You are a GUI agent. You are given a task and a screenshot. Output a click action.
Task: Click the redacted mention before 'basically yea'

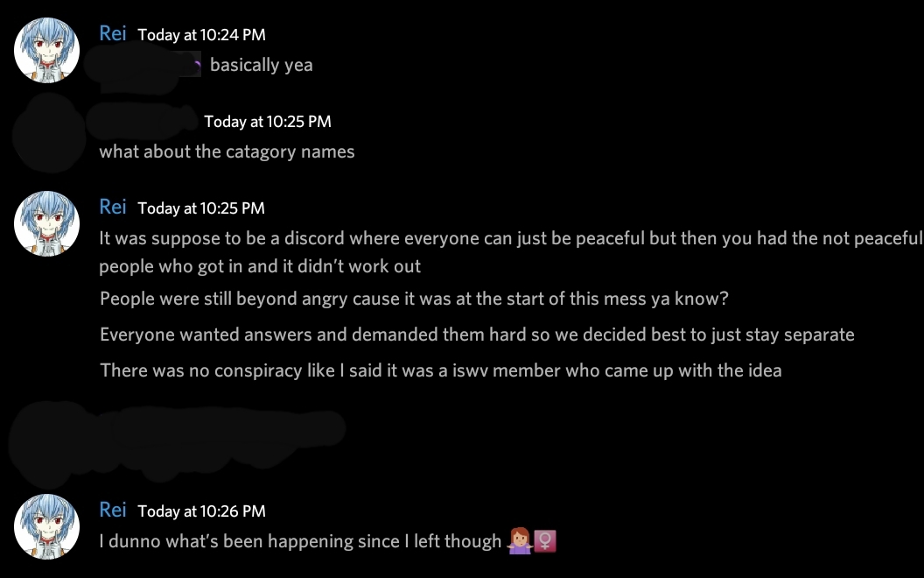tap(143, 66)
